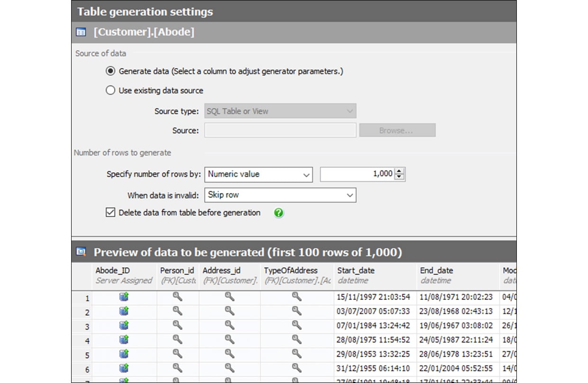588x383 pixels.
Task: Select the Use existing data source option
Action: (x=110, y=90)
